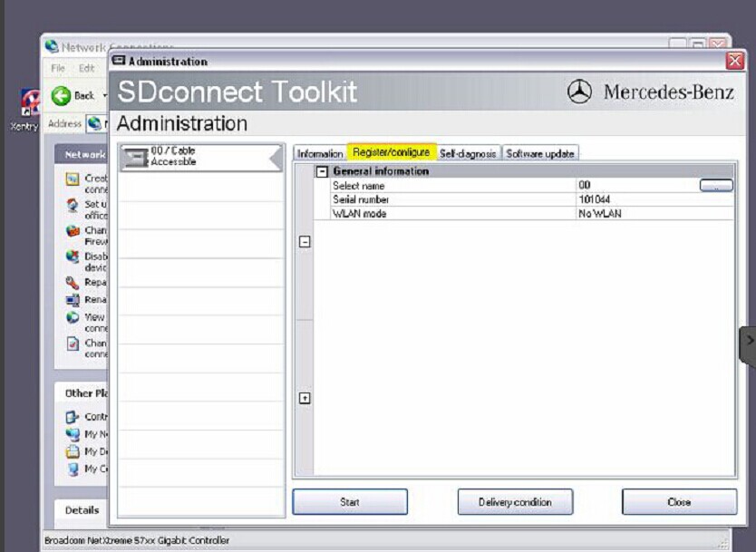Click the Change connection settings icon
The height and width of the screenshot is (552, 756).
(x=73, y=344)
